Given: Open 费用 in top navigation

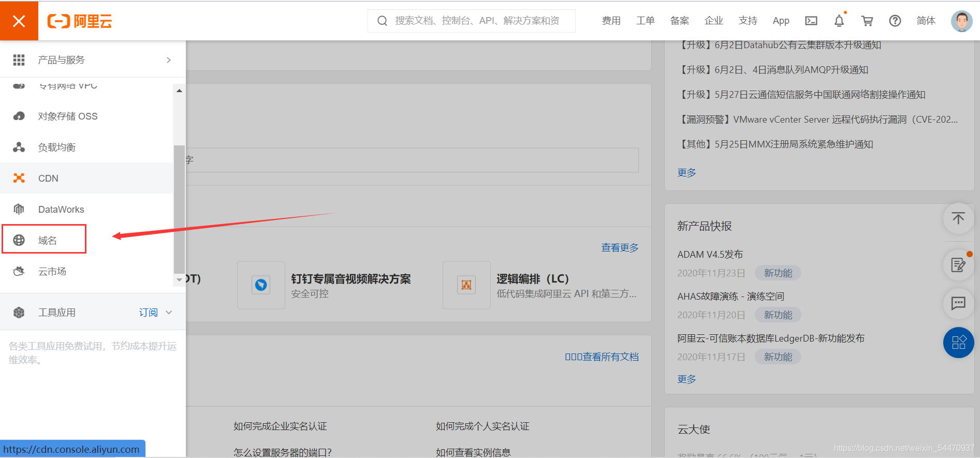Looking at the screenshot, I should (611, 21).
